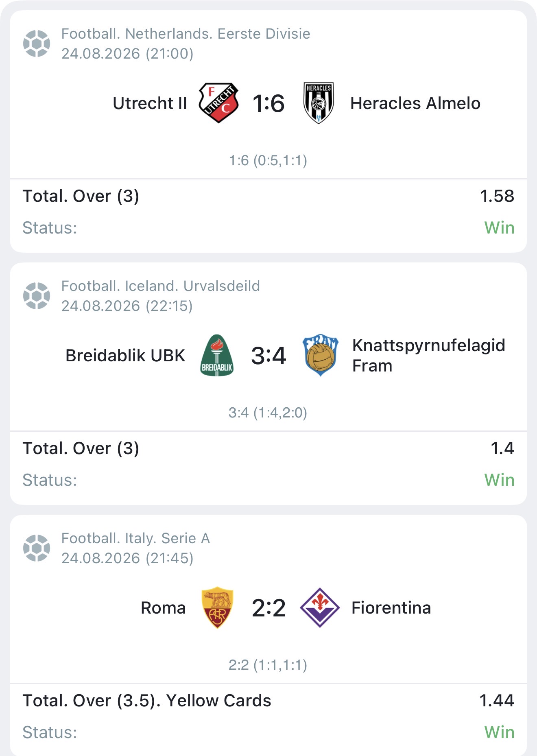This screenshot has height=756, width=537.
Task: Select the Utrecht II team name
Action: coord(150,103)
